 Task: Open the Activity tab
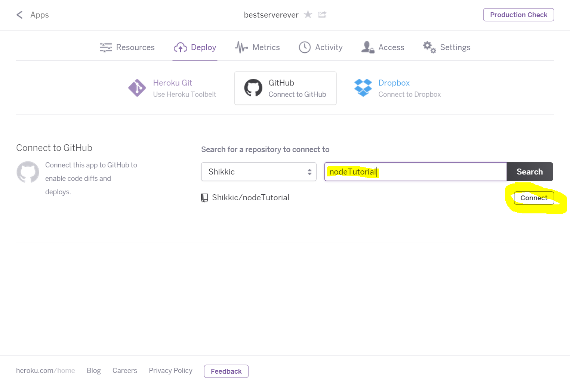321,47
